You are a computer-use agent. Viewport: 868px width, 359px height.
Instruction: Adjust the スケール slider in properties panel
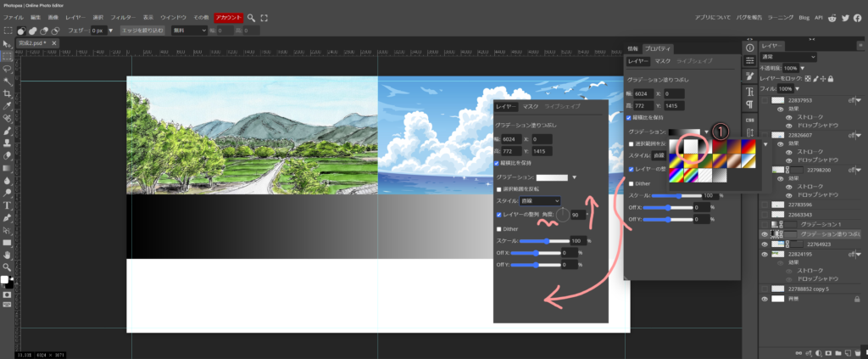[678, 195]
